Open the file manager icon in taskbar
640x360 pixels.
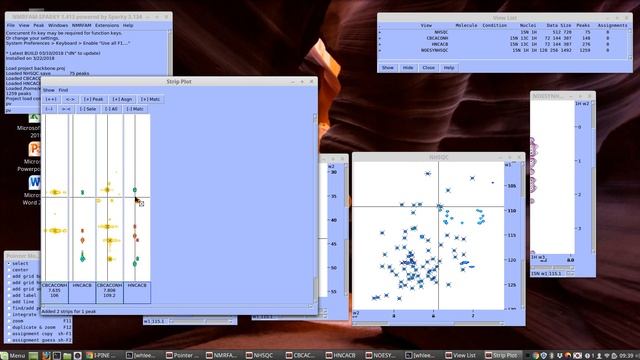pos(67,356)
